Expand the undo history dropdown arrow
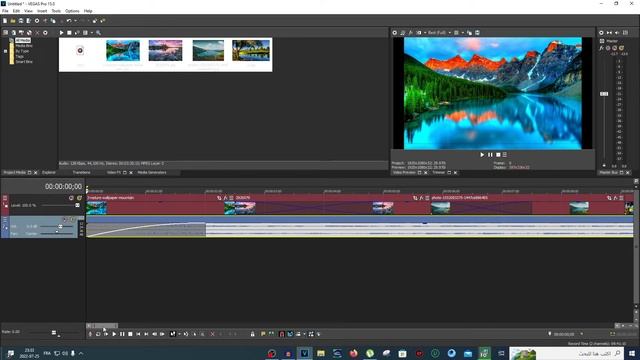Image resolution: width=640 pixels, height=360 pixels. (75, 21)
